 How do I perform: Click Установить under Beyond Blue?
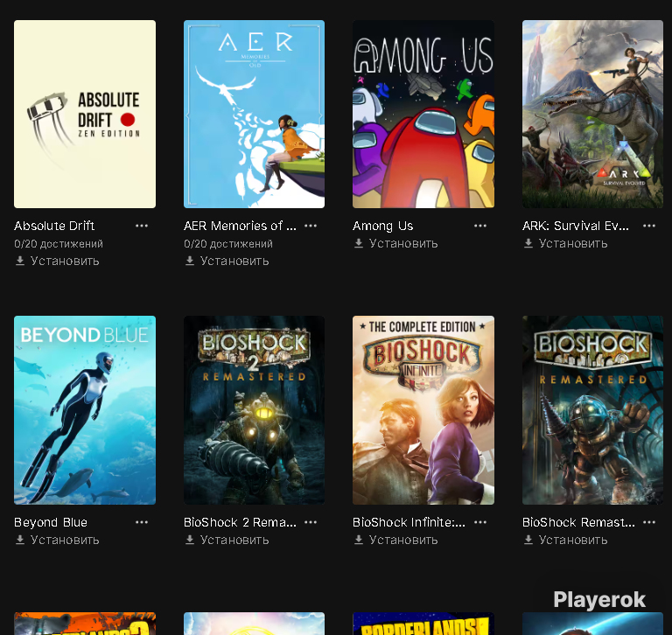57,540
